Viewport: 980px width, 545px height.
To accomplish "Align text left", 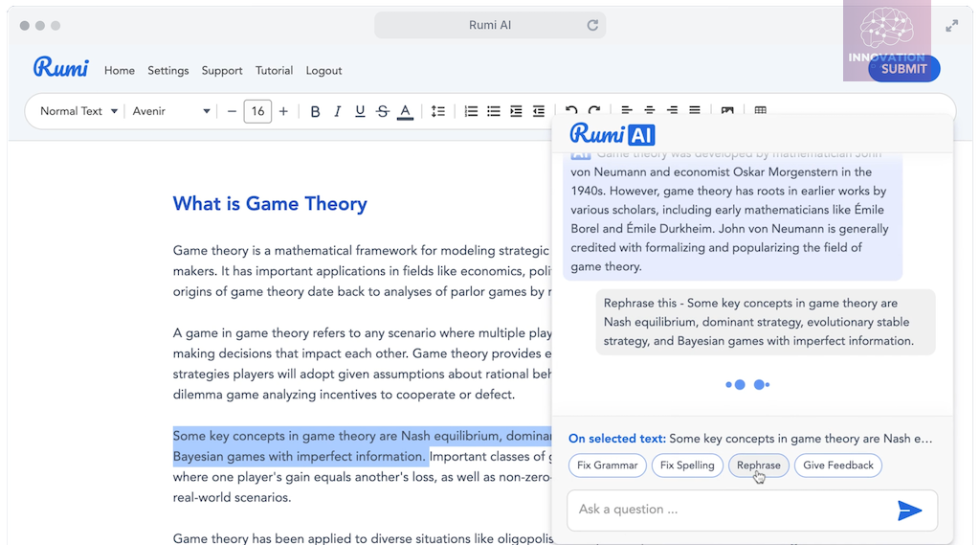I will 627,109.
